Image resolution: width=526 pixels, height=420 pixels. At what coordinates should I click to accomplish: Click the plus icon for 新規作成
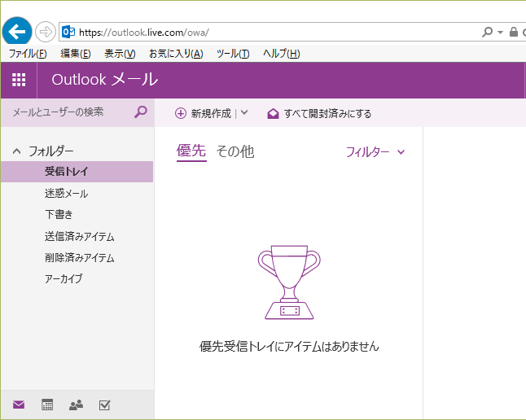coord(181,113)
